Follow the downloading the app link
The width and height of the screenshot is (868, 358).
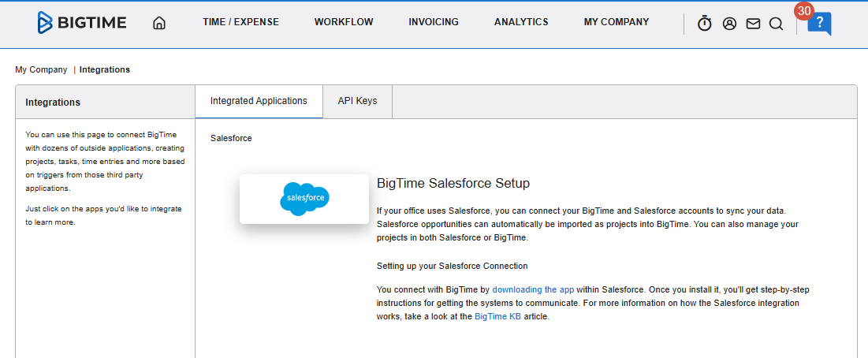click(x=533, y=289)
